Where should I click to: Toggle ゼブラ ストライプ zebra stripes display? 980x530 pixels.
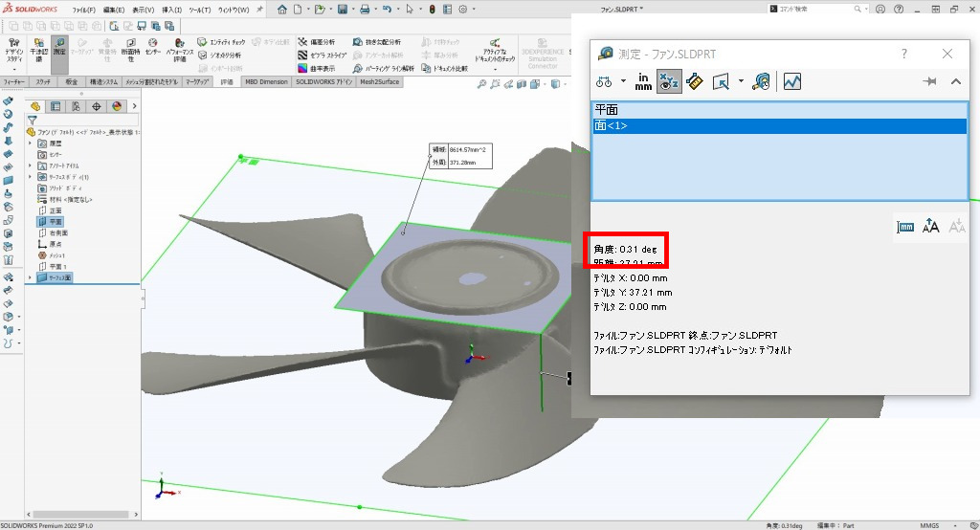[x=322, y=55]
